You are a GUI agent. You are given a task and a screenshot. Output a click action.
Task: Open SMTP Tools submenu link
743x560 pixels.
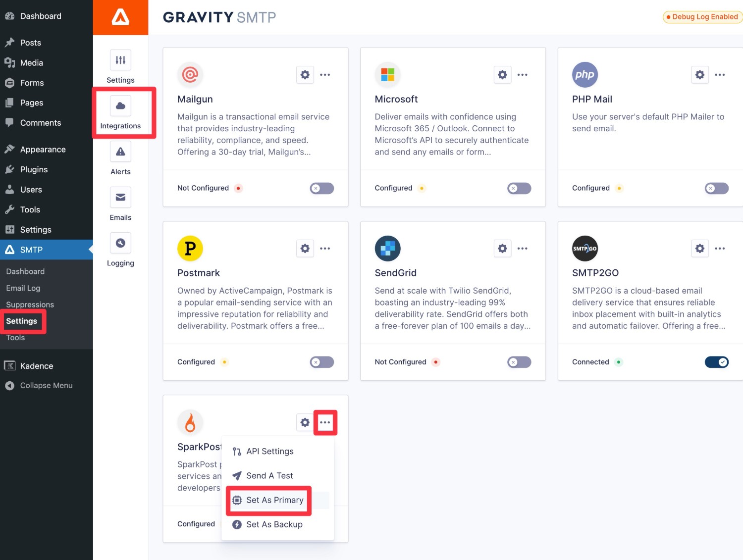15,338
